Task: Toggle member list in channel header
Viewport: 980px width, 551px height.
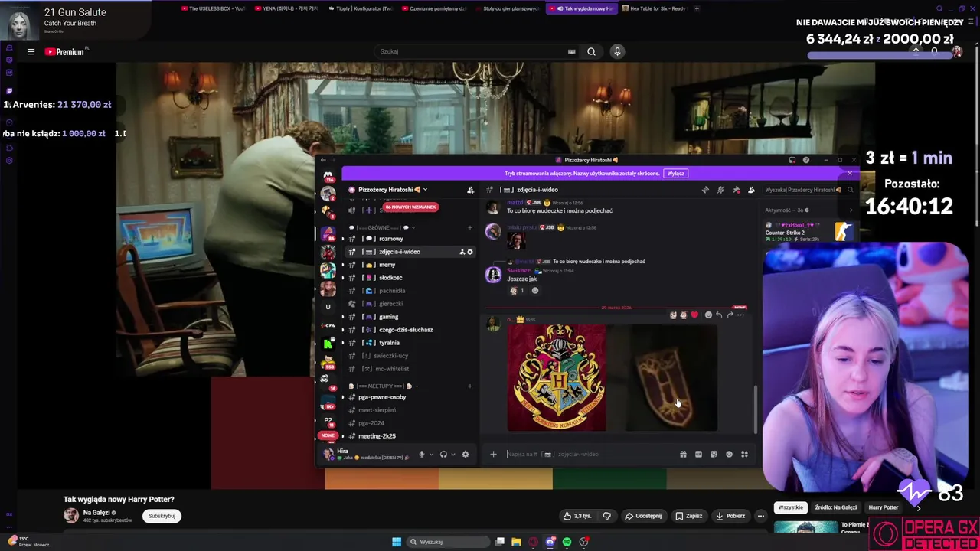Action: tap(751, 190)
